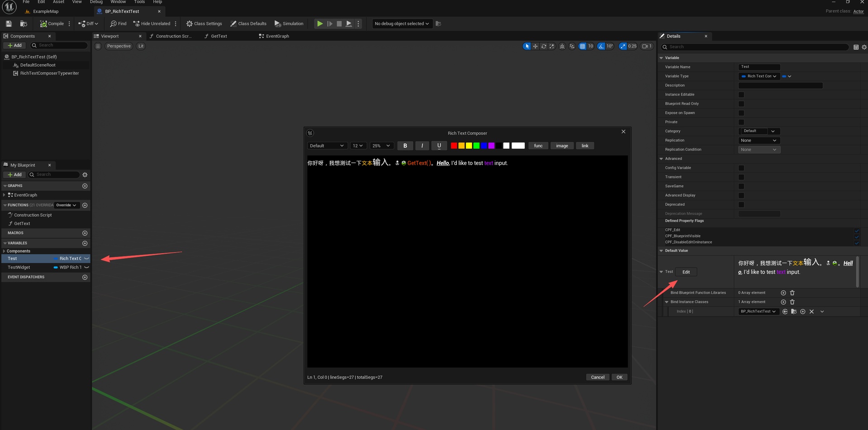The image size is (868, 430).
Task: Select the viewport Scale tool
Action: coord(552,46)
